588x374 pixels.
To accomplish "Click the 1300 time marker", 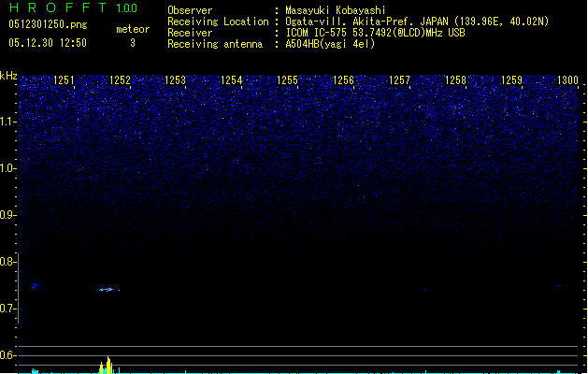I will tap(567, 81).
